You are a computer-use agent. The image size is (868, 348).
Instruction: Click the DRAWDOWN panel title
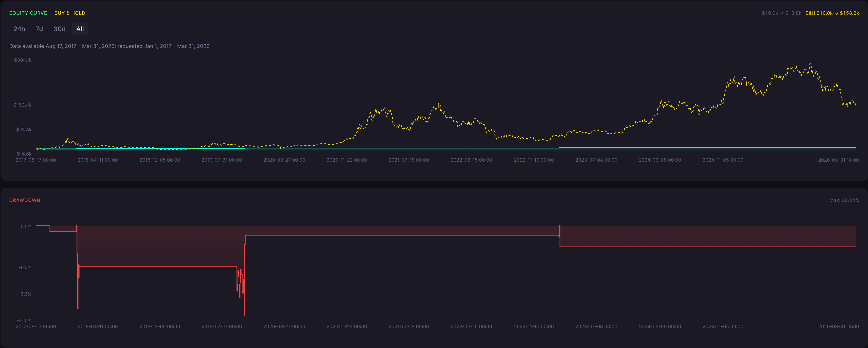coord(24,200)
